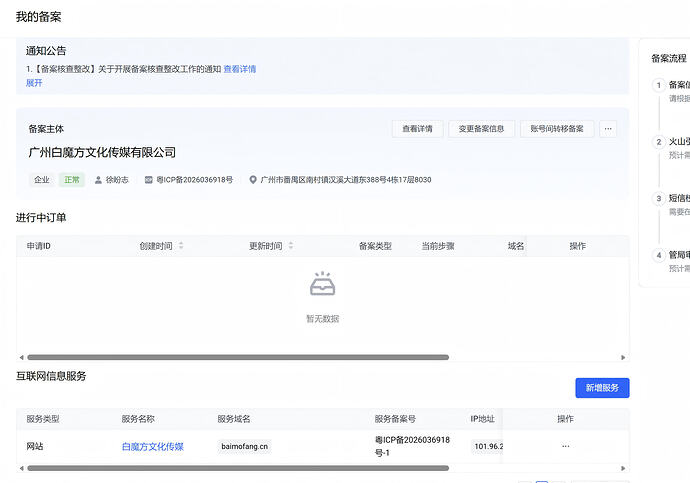The width and height of the screenshot is (690, 483).
Task: Open the 白魔方文化传媒 service name link
Action: tap(153, 446)
